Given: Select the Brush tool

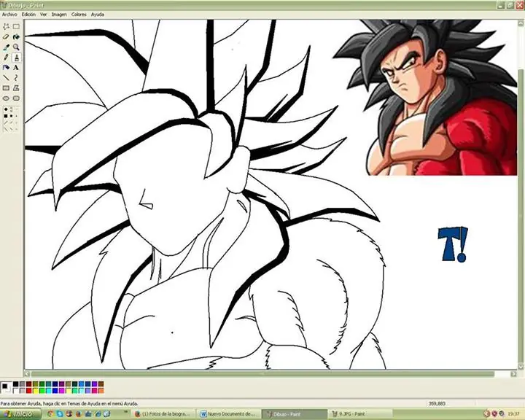Looking at the screenshot, I should pyautogui.click(x=16, y=58).
